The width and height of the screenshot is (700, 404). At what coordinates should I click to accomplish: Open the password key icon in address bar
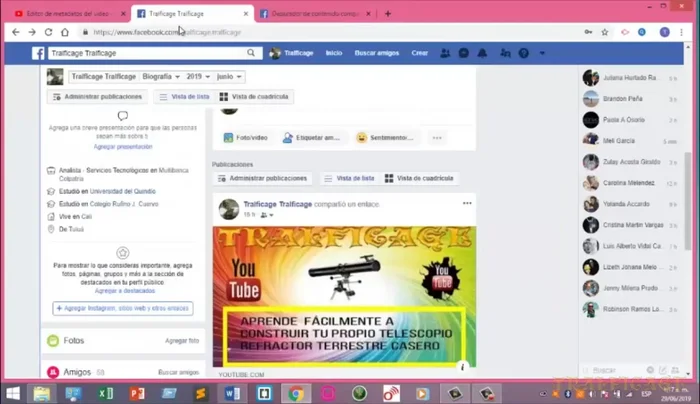pos(588,32)
